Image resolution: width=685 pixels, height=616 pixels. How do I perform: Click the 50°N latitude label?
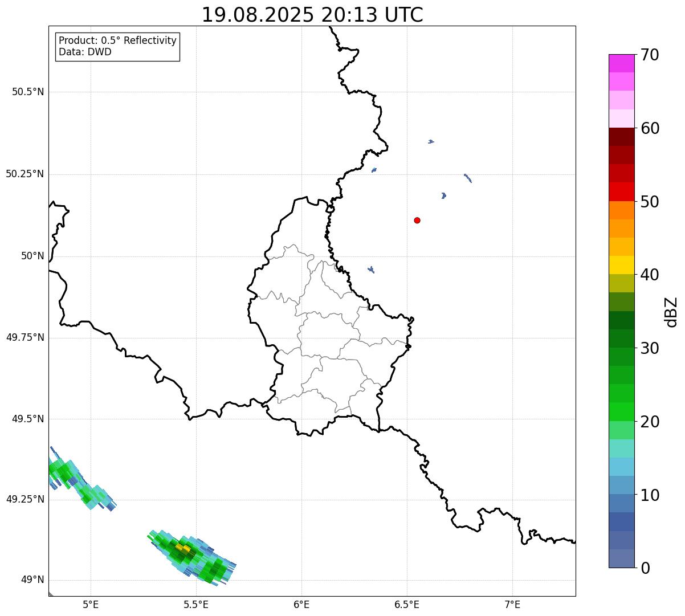pos(32,256)
